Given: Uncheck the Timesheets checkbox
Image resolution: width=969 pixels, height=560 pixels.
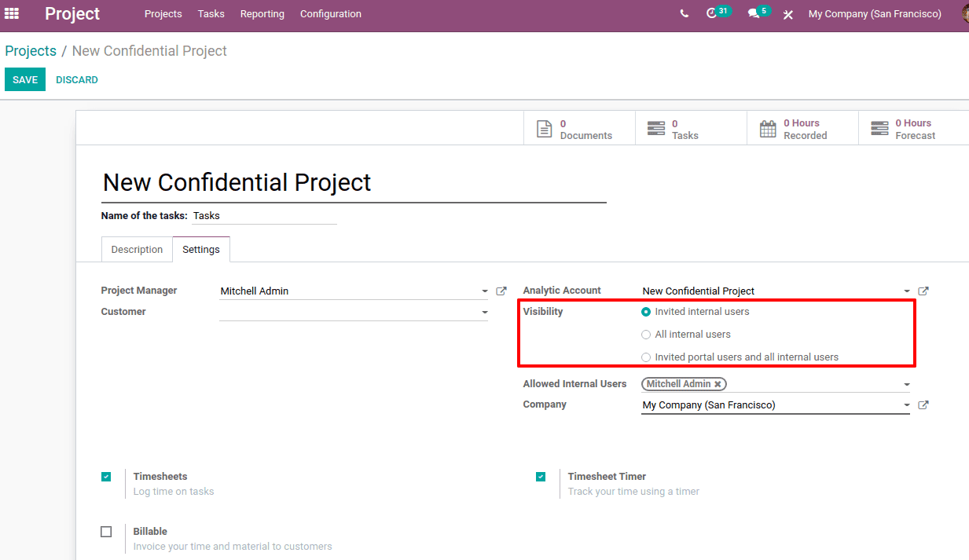Looking at the screenshot, I should (106, 477).
